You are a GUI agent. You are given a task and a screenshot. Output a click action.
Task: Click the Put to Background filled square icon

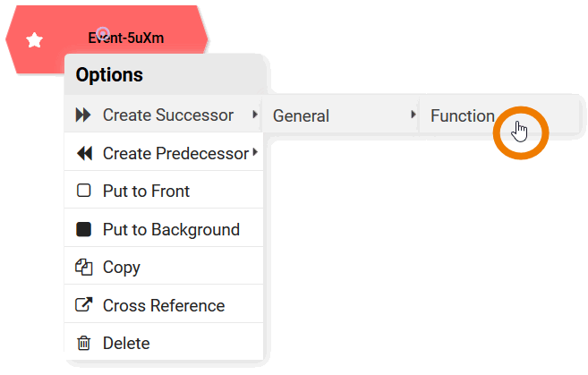coord(84,229)
